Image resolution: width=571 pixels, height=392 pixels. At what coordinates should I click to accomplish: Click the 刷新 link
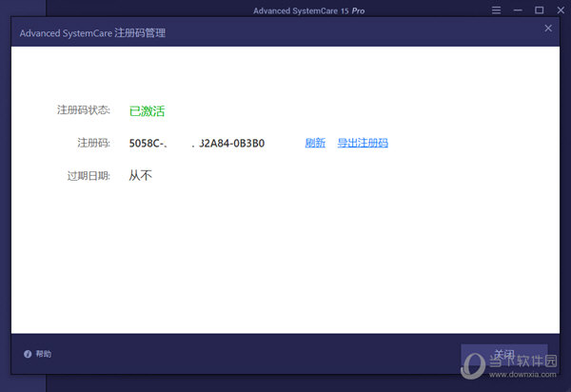[315, 143]
